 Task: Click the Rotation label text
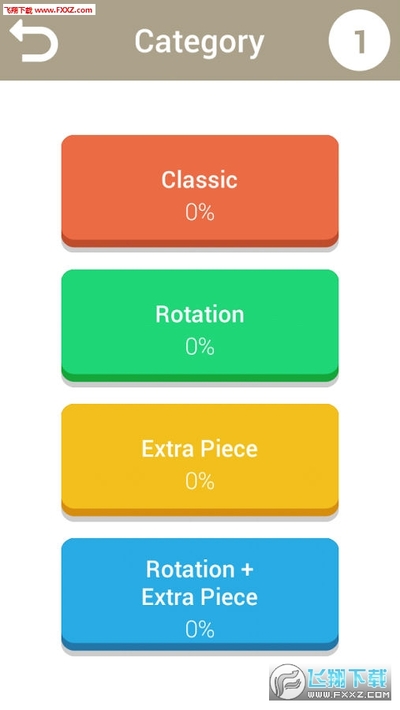pos(200,314)
